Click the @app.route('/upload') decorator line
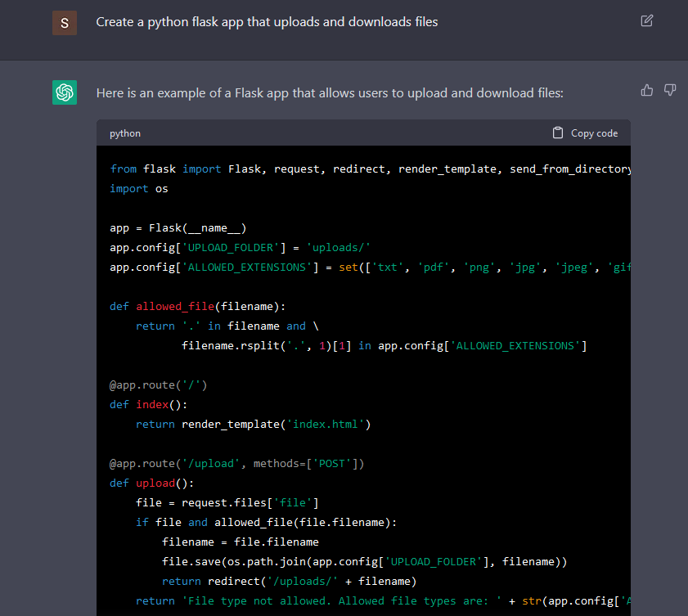The image size is (688, 616). [x=237, y=464]
